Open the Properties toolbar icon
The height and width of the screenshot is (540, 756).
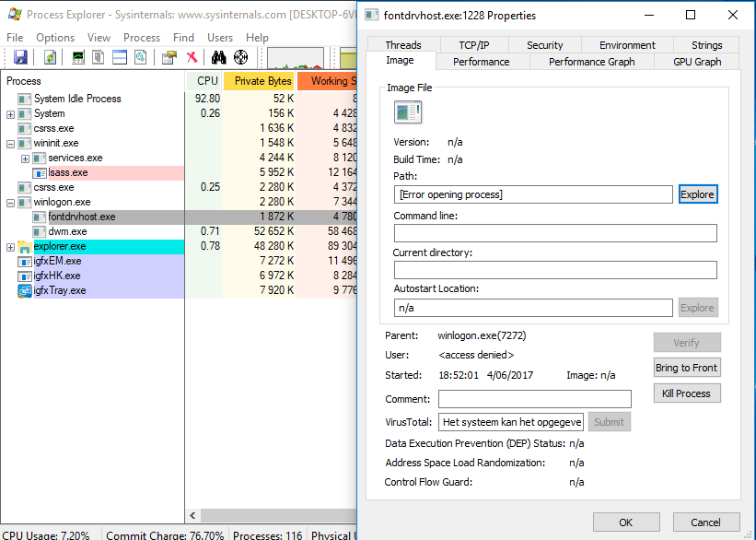click(x=169, y=57)
